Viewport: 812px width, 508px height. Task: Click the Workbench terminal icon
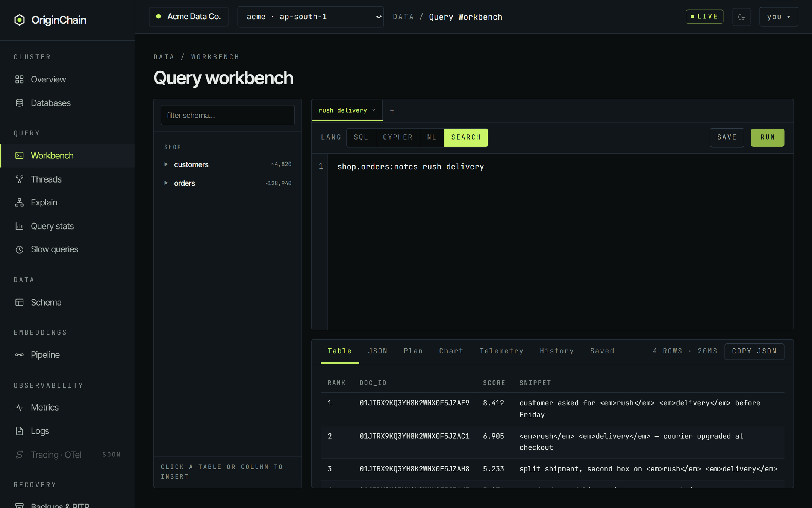click(20, 155)
